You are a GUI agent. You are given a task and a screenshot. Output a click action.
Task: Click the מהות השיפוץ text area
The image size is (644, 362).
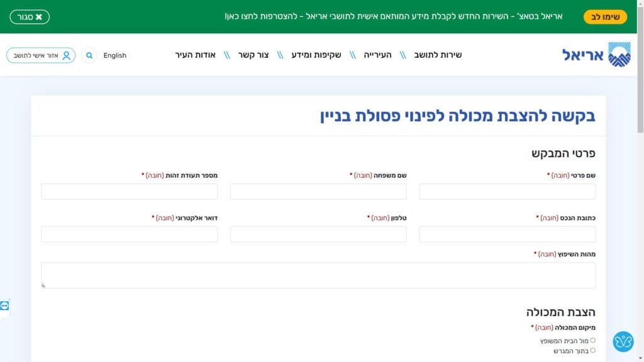coord(318,275)
